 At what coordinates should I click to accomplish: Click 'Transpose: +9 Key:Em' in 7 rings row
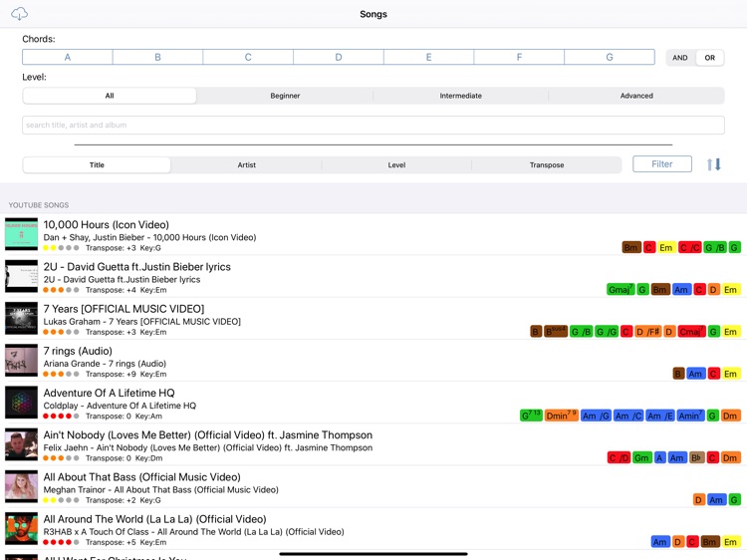tap(126, 374)
